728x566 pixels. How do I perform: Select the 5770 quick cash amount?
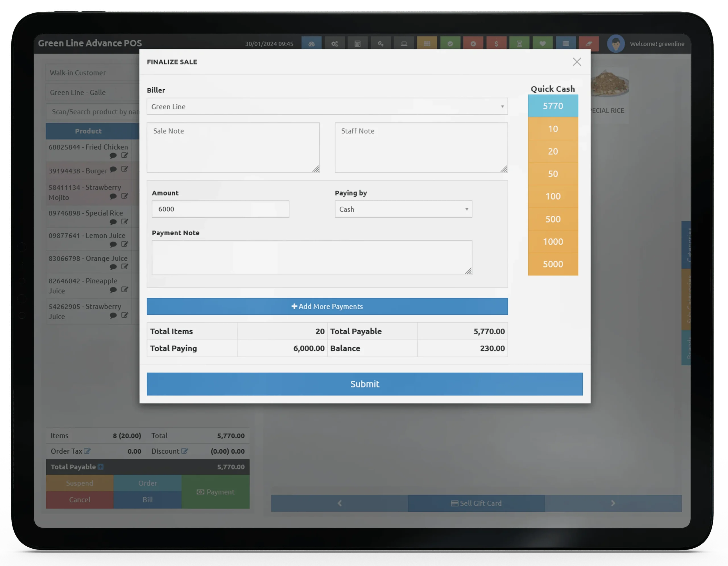(553, 106)
